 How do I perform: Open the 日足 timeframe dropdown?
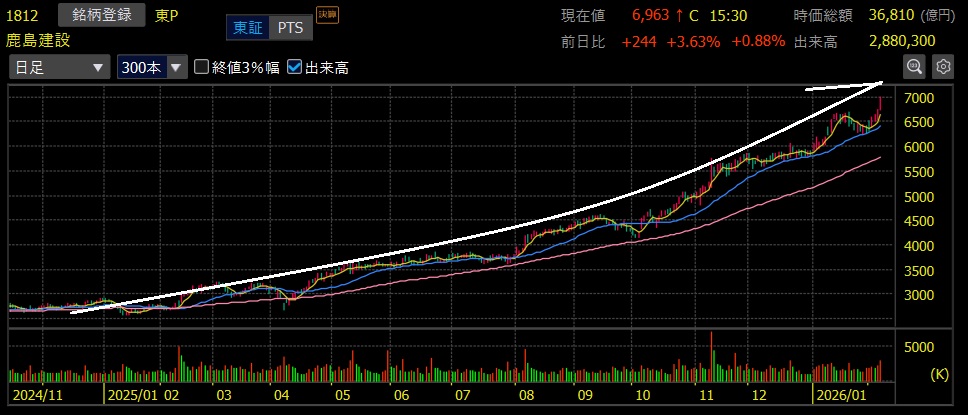click(x=58, y=67)
